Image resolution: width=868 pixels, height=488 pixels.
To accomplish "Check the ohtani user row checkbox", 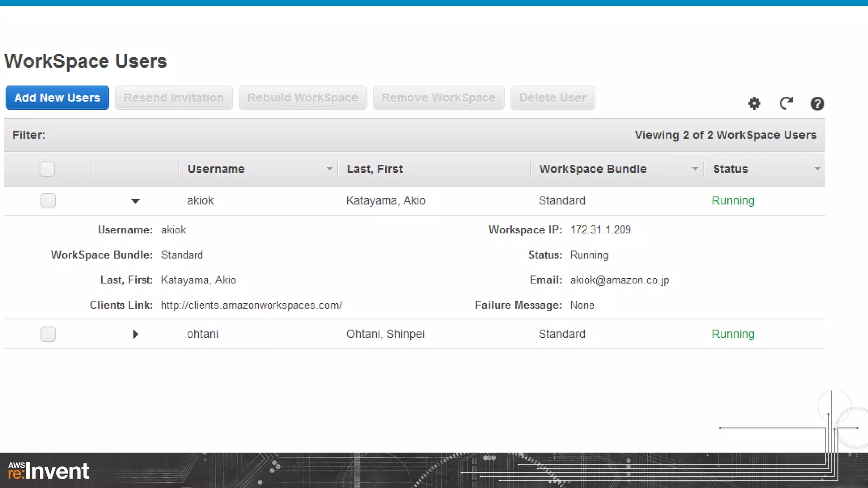I will (x=48, y=334).
